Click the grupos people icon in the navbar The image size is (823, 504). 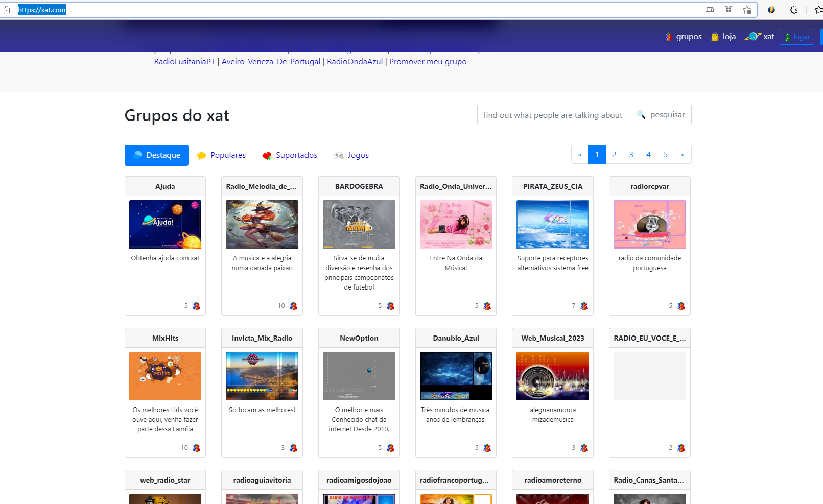tap(669, 36)
